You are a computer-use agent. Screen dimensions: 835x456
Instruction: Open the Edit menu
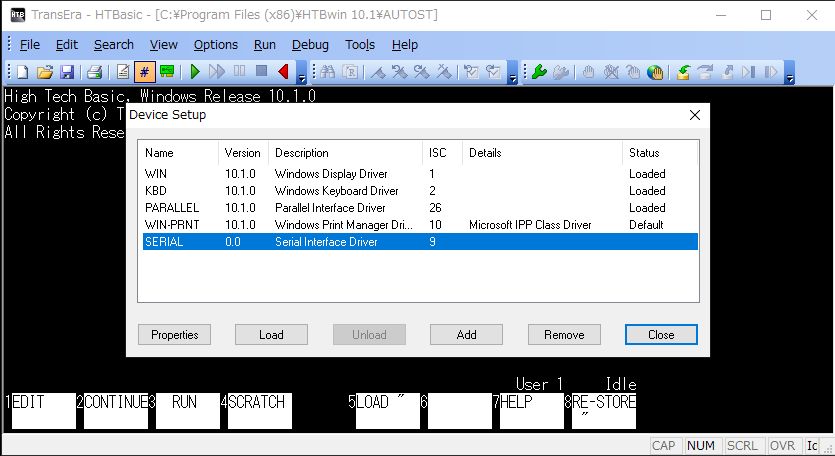[x=67, y=45]
